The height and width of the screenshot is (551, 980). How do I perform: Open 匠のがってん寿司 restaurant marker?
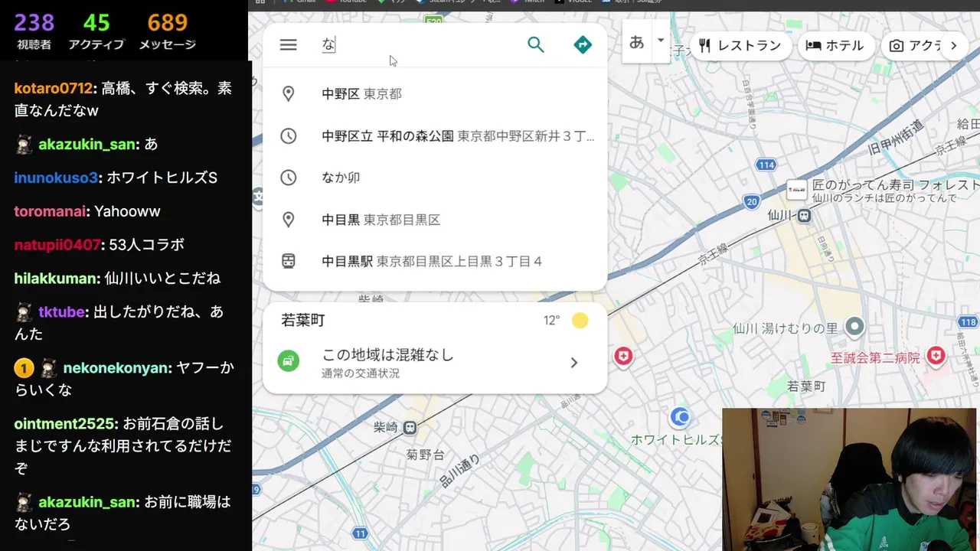point(797,189)
